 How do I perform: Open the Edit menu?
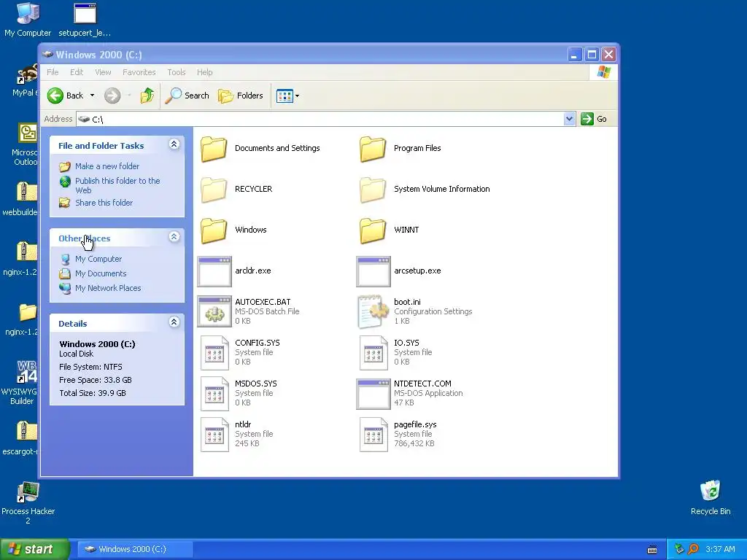click(76, 72)
